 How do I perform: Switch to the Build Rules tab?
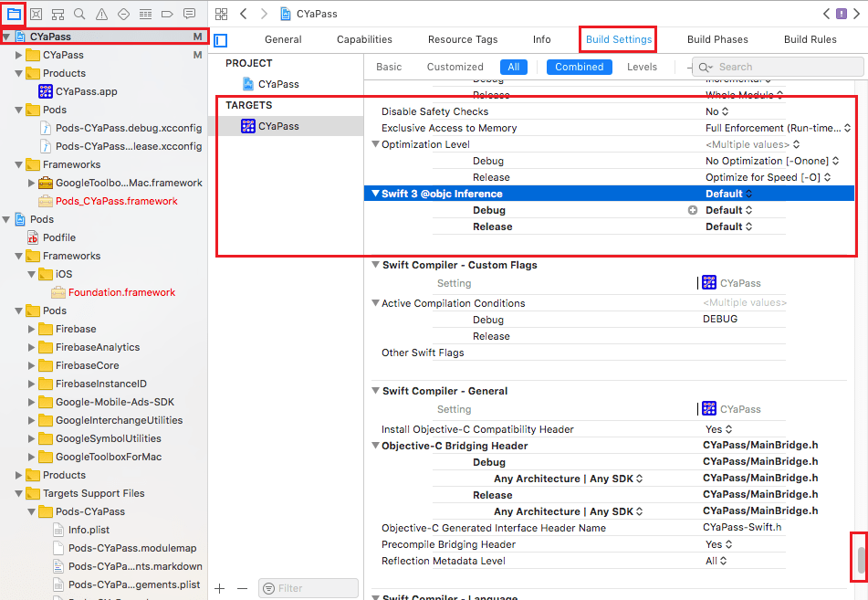[810, 39]
